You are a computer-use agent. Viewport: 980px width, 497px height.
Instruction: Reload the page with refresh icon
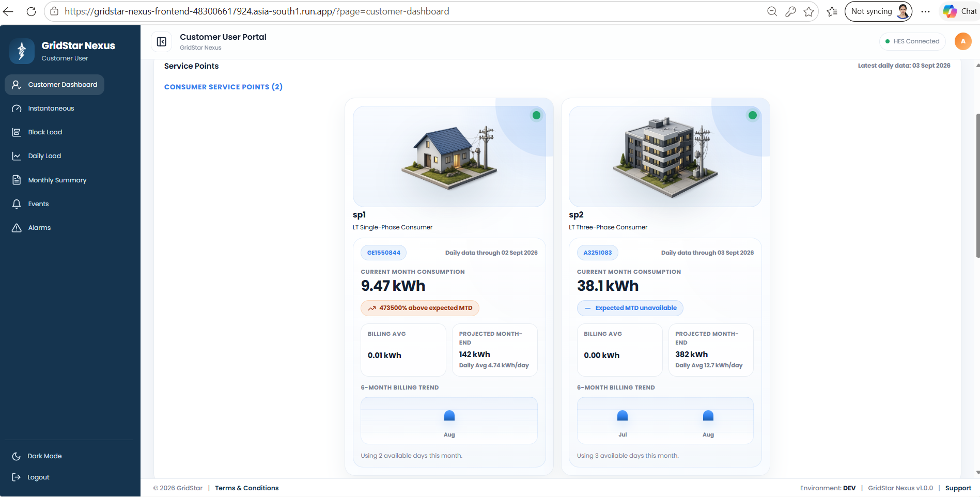pyautogui.click(x=31, y=11)
